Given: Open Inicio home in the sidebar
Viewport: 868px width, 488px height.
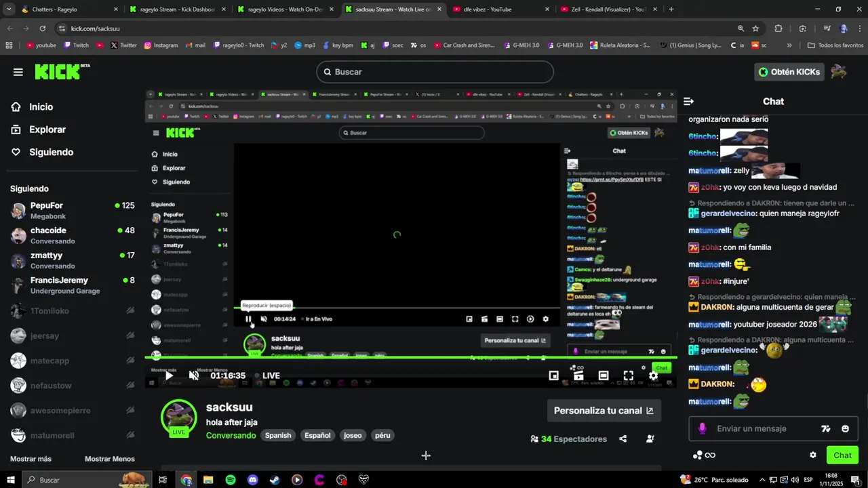Looking at the screenshot, I should 32,107.
